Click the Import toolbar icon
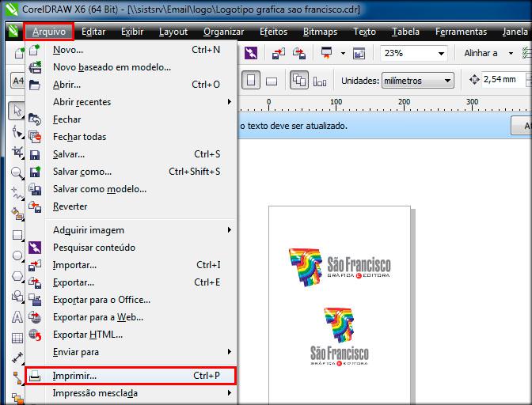The width and height of the screenshot is (532, 405). tap(278, 53)
